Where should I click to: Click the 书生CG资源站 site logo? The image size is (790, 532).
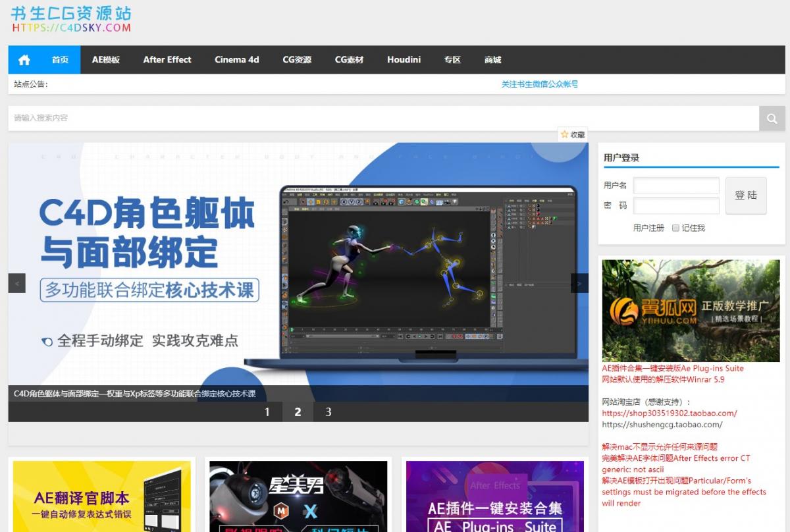[71, 19]
